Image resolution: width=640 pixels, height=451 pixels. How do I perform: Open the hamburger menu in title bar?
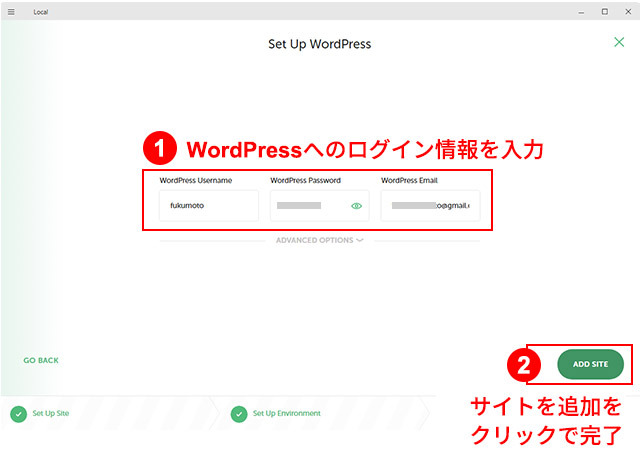[11, 12]
